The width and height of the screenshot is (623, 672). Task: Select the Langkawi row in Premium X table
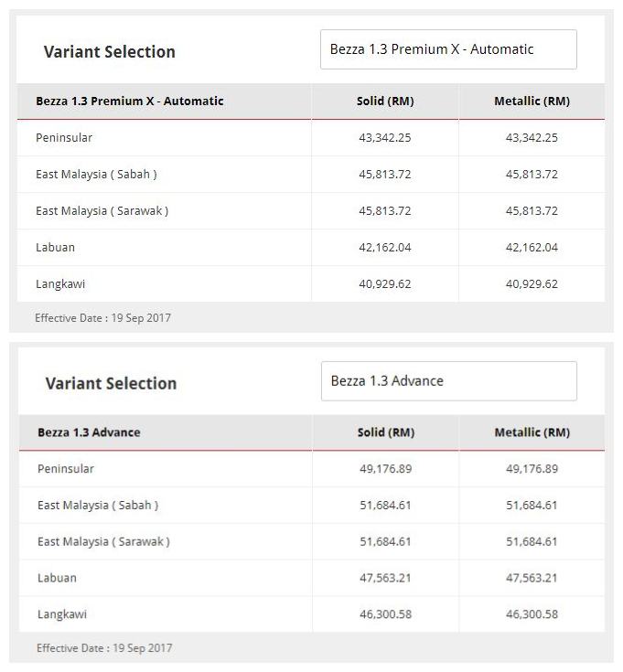point(60,284)
